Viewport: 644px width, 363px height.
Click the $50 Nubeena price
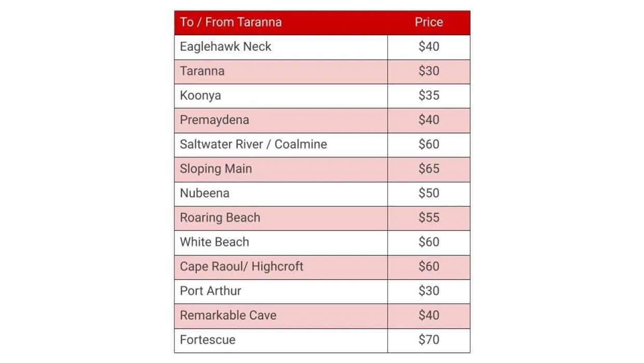click(428, 193)
